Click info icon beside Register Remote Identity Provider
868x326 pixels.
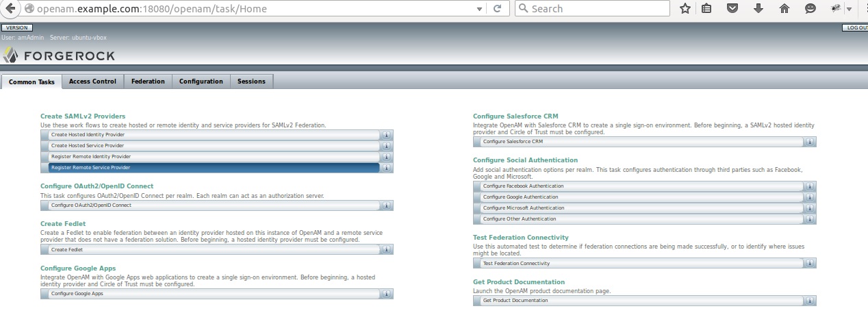[386, 157]
